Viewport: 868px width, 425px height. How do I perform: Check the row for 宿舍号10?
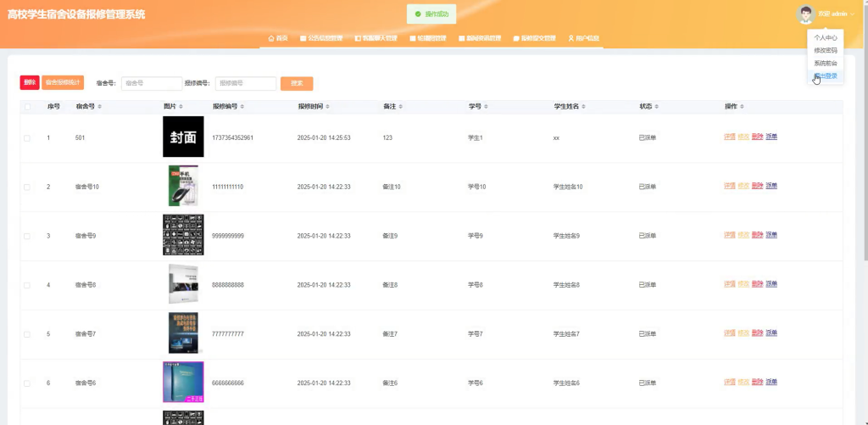pyautogui.click(x=27, y=187)
